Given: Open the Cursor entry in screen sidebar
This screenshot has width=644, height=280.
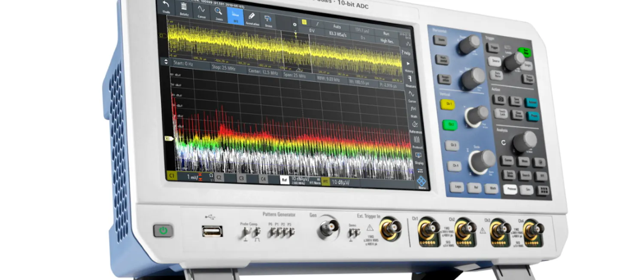Looking at the screenshot, I should [412, 96].
